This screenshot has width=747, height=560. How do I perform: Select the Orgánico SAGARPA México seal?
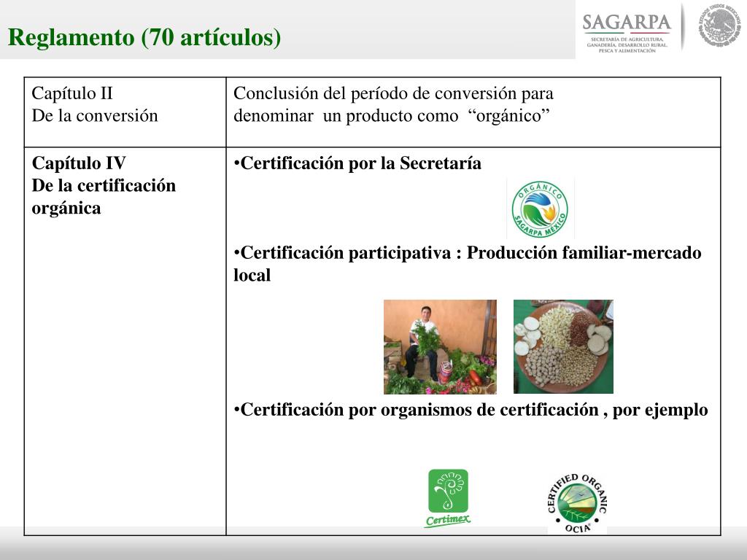coord(540,209)
